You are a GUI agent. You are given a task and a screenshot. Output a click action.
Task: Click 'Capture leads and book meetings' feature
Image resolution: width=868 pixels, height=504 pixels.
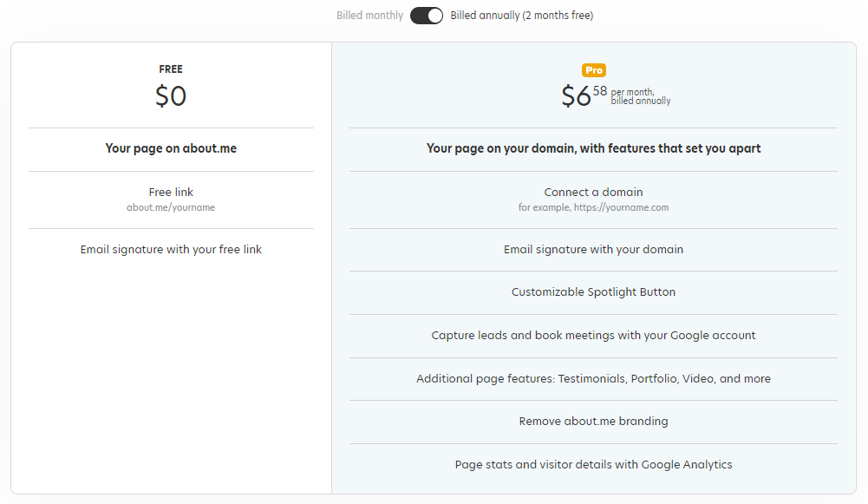point(593,336)
